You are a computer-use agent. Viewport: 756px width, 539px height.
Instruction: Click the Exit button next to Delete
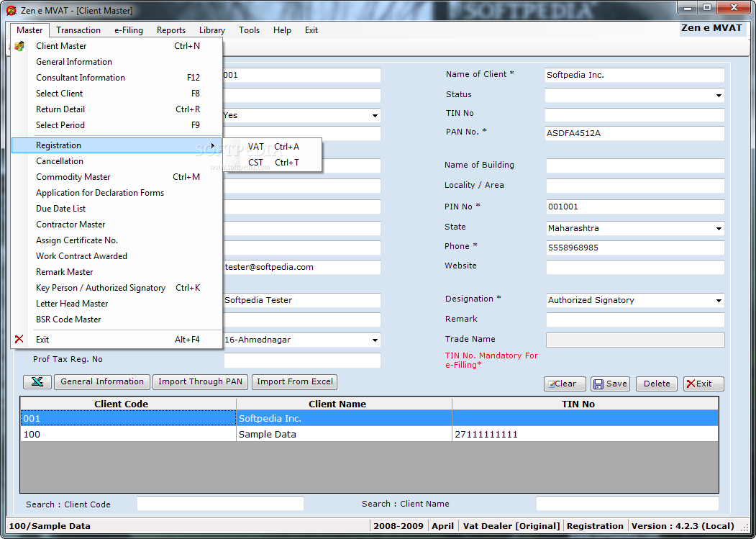coord(703,384)
